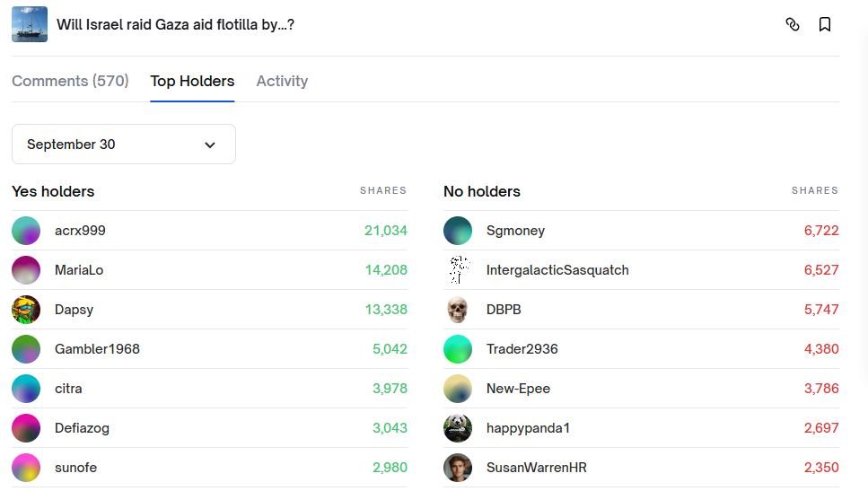Click Dapsy's frog avatar icon

pyautogui.click(x=26, y=310)
